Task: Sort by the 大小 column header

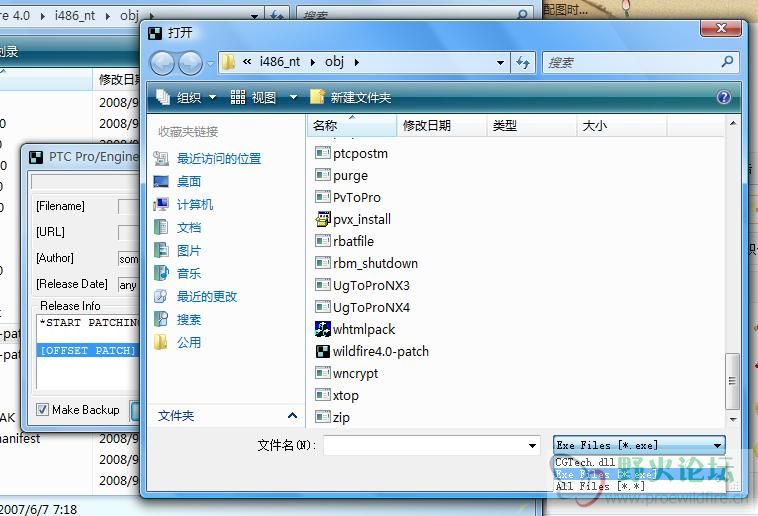Action: [x=622, y=126]
